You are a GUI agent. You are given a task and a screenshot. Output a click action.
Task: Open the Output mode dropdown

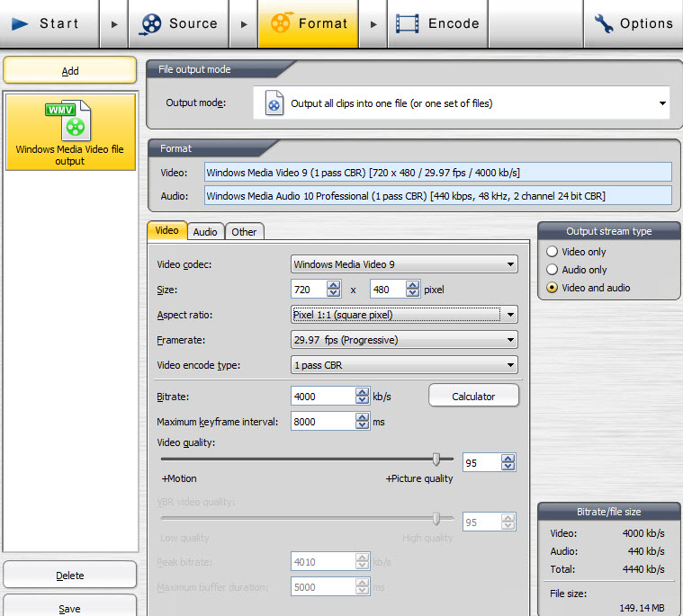tap(462, 103)
